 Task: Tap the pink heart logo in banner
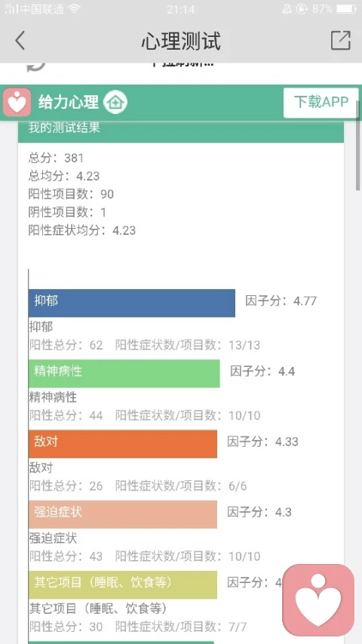[x=17, y=102]
